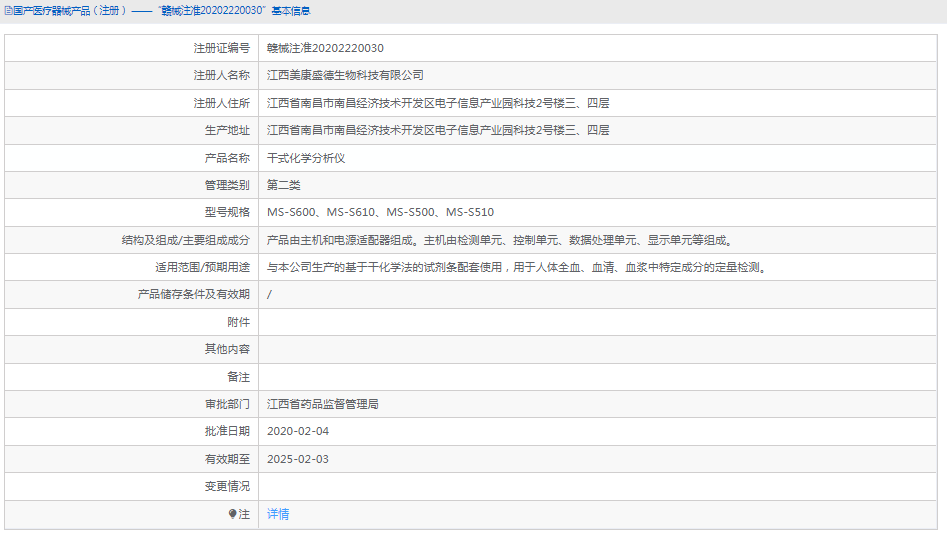This screenshot has height=533, width=947.
Task: Click the document icon before the page title
Action: tap(8, 11)
